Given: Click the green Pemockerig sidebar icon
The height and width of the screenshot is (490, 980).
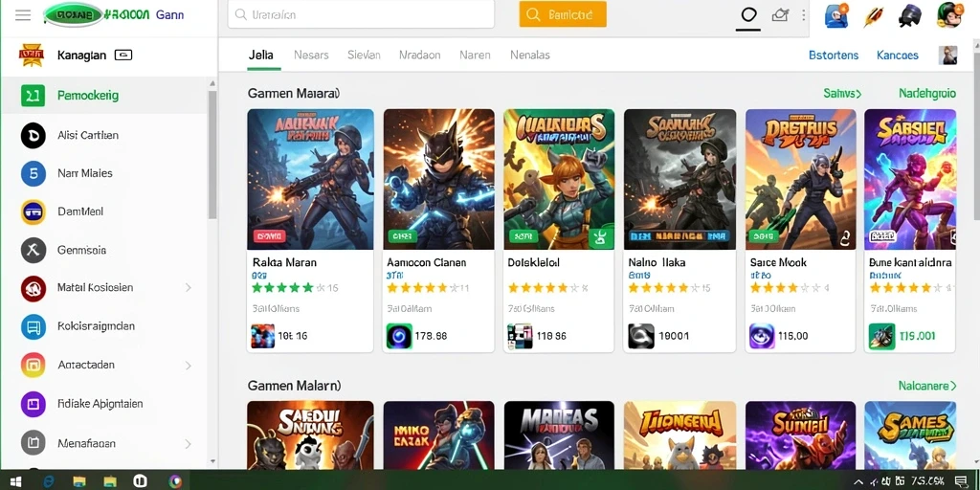Looking at the screenshot, I should pos(33,96).
